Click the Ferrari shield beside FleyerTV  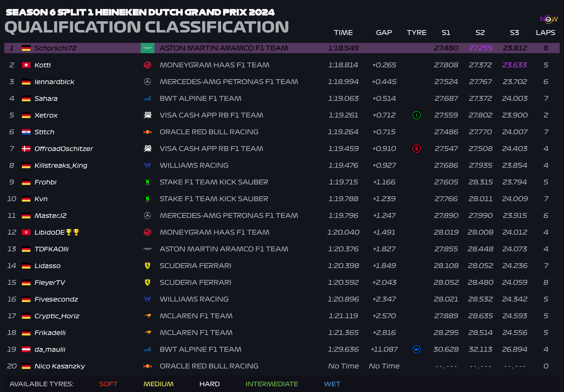(x=147, y=282)
